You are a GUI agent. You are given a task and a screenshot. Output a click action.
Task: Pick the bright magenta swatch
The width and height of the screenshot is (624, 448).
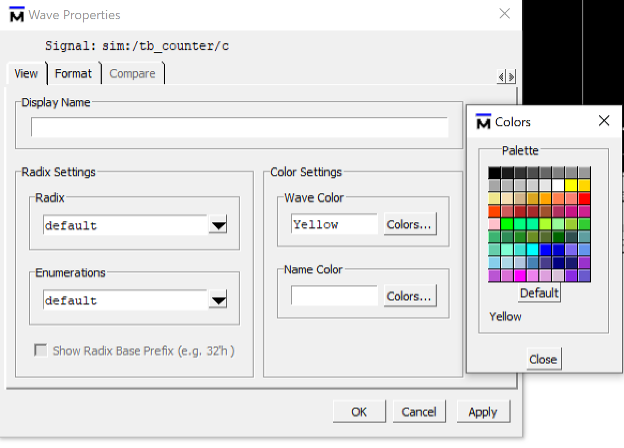[x=520, y=275]
